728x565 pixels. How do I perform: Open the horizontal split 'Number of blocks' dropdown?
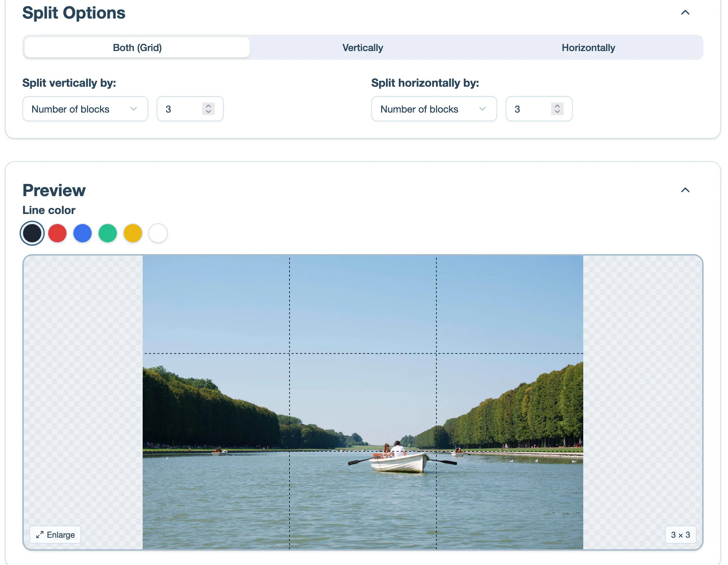[x=434, y=109]
